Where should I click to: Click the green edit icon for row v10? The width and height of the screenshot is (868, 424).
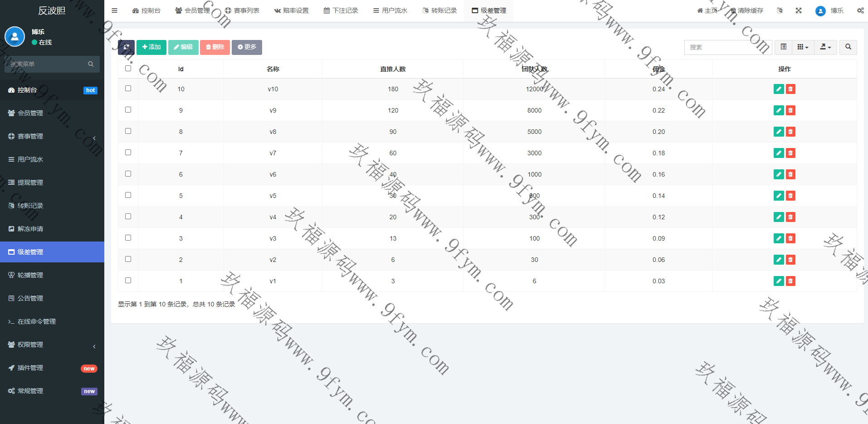[x=779, y=89]
